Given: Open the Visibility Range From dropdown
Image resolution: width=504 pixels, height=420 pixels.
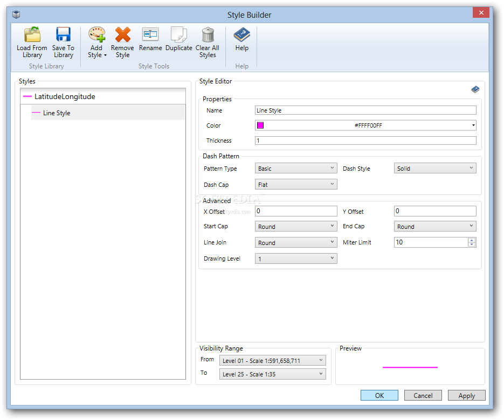Looking at the screenshot, I should [273, 360].
